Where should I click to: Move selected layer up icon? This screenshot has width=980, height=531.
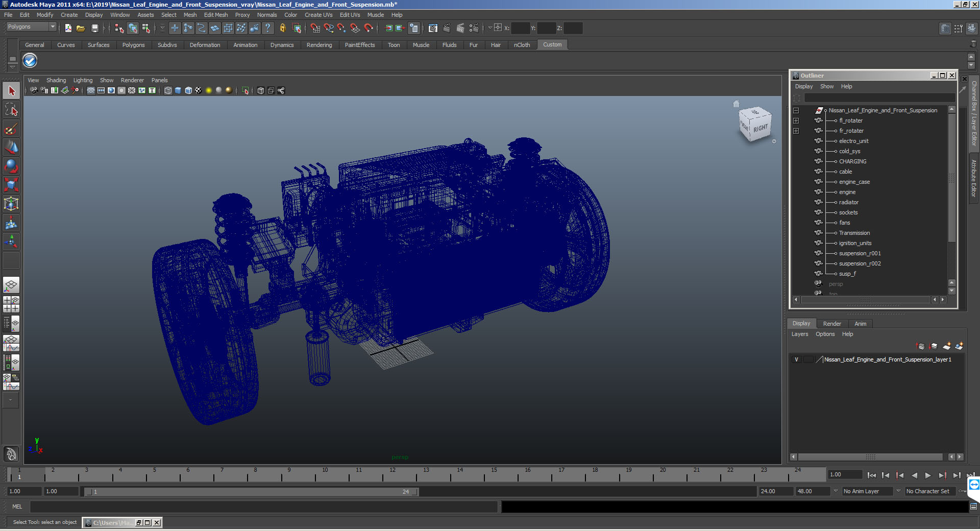[x=921, y=346]
